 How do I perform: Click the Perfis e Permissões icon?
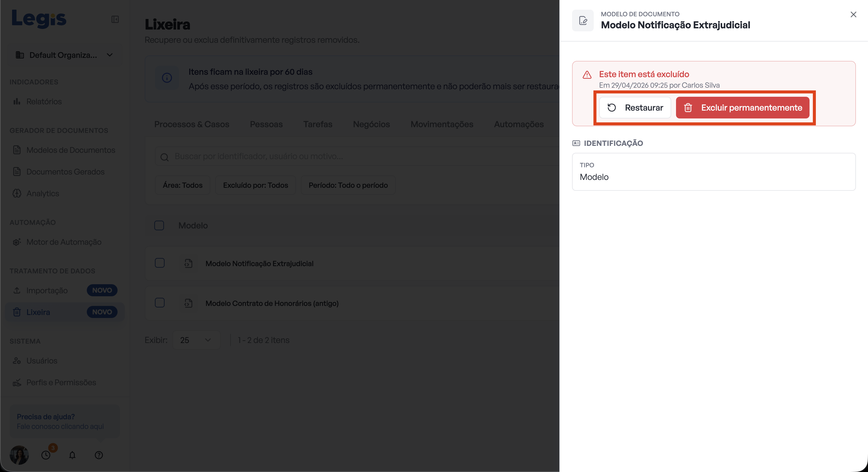[17, 382]
